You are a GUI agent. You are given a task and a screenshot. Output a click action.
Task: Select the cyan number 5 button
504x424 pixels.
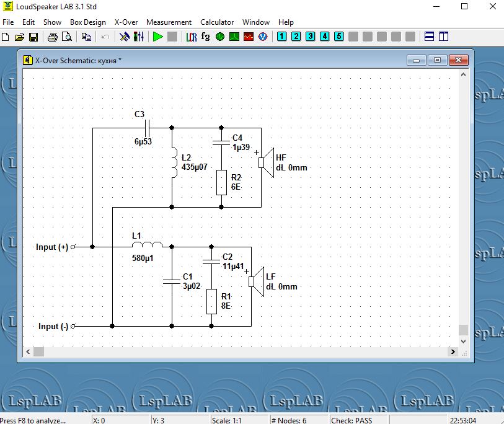pos(338,37)
